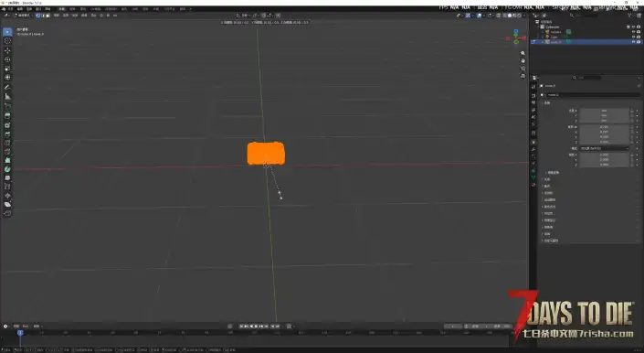Click the timeline current frame playhead marker
The image size is (644, 353).
click(x=20, y=333)
